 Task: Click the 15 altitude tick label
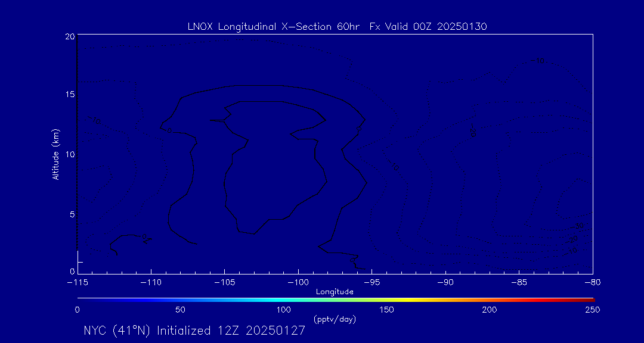tap(70, 94)
